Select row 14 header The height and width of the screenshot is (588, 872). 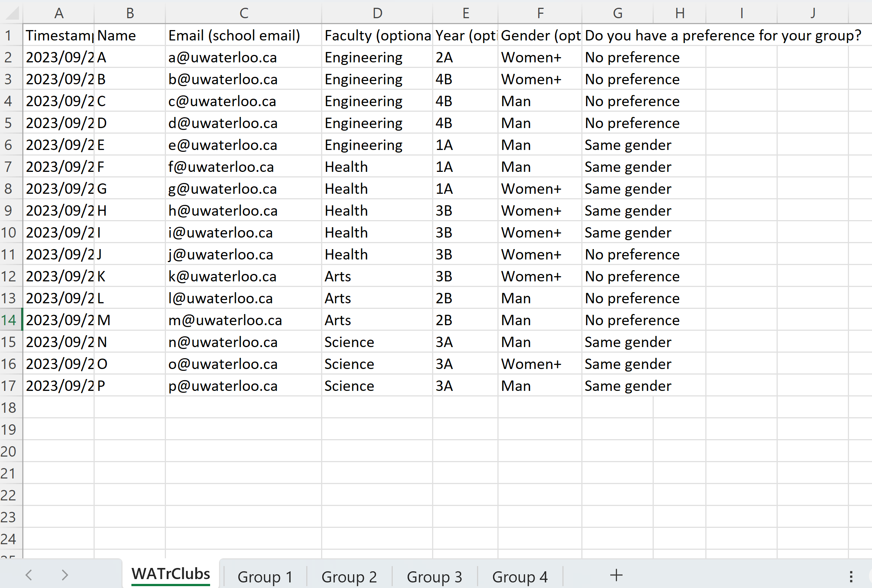(9, 320)
